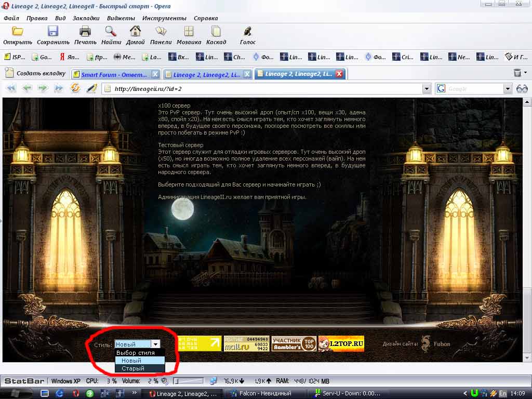Switch to Serv-U taskbar window
The width and height of the screenshot is (532, 399).
coord(347,394)
